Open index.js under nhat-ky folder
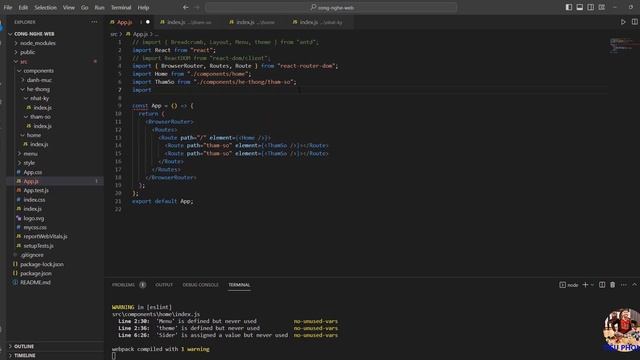This screenshot has width=640, height=360. pos(42,108)
